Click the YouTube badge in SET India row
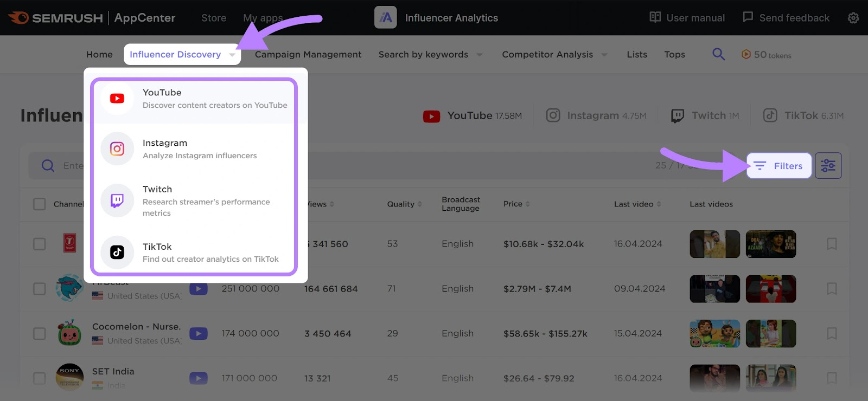Screen dimensions: 868x401 [x=199, y=378]
